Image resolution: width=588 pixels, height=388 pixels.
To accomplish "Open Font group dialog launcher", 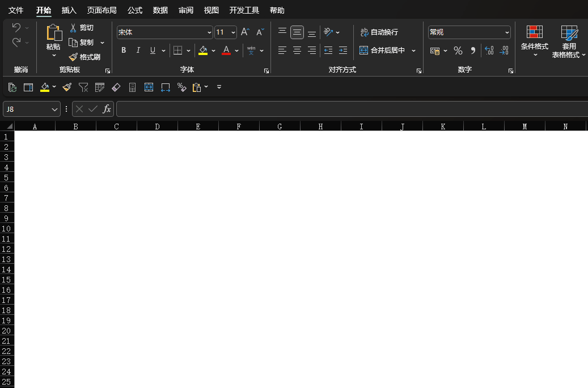I will coord(266,71).
